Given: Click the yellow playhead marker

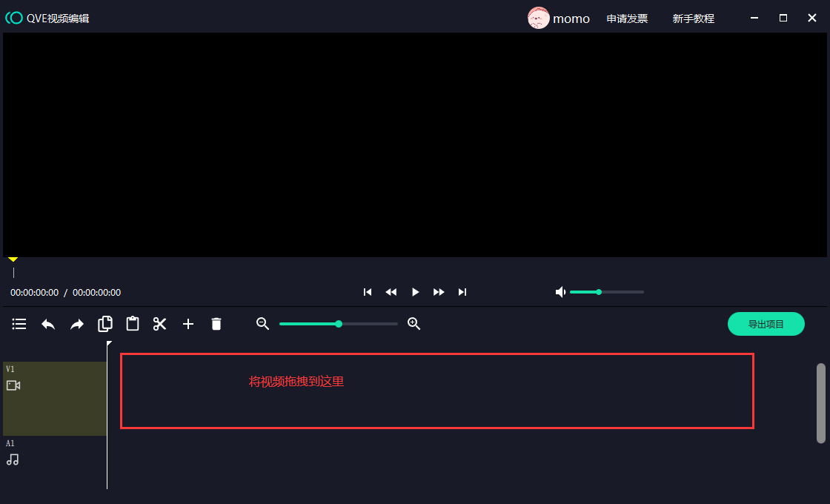Looking at the screenshot, I should pos(13,259).
